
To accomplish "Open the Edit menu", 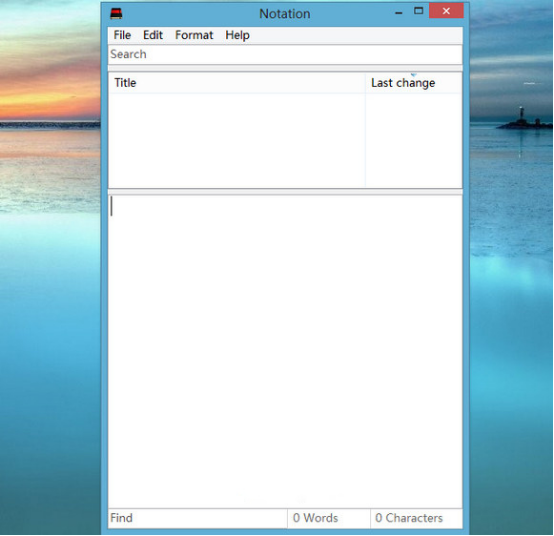I will pos(153,35).
